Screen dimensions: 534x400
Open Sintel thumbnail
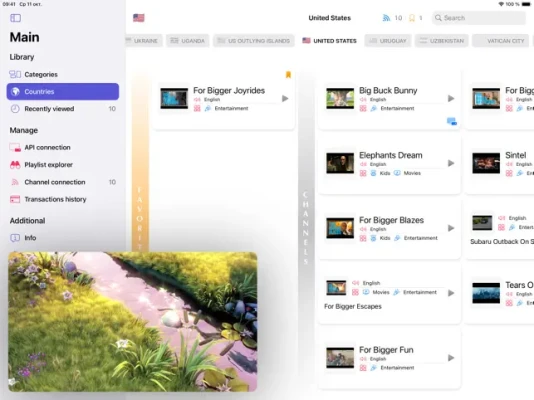[x=486, y=163]
